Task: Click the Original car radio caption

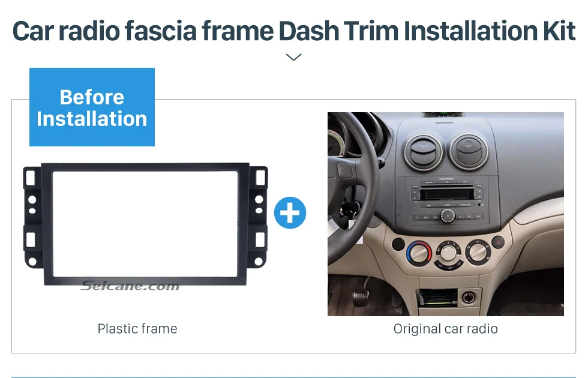Action: click(445, 329)
